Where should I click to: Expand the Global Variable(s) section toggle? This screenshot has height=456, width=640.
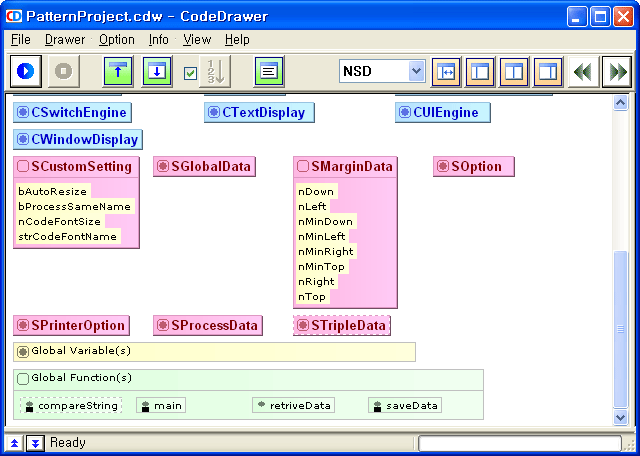23,352
